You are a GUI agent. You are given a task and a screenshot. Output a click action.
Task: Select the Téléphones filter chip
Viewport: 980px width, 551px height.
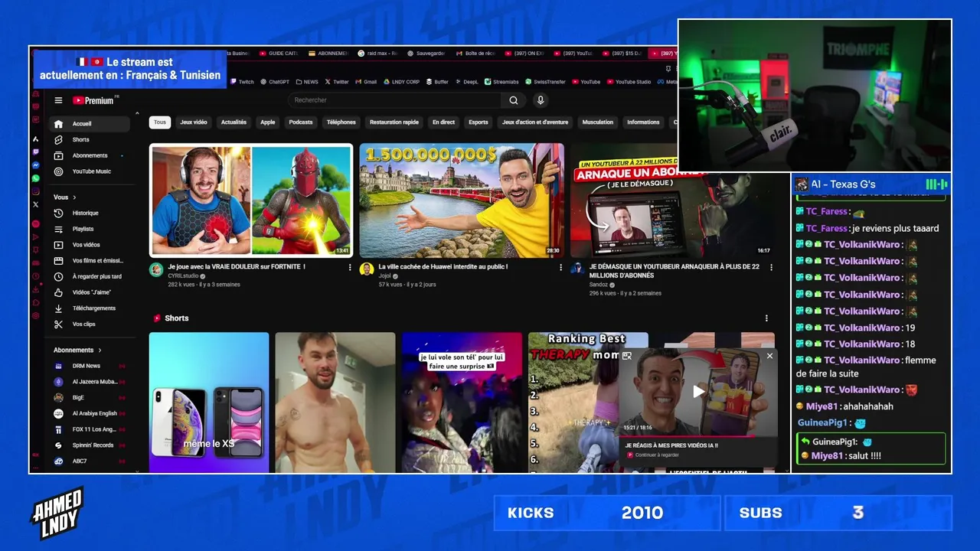click(341, 122)
